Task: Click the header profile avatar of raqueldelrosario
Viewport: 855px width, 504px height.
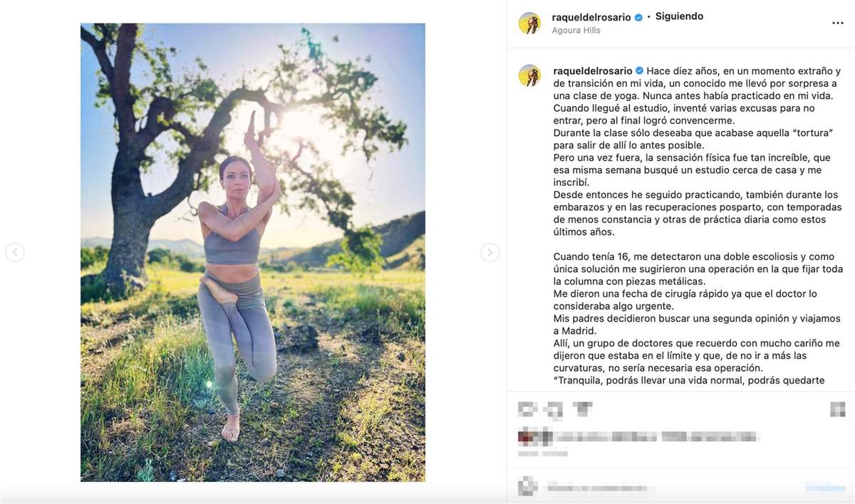Action: click(529, 23)
